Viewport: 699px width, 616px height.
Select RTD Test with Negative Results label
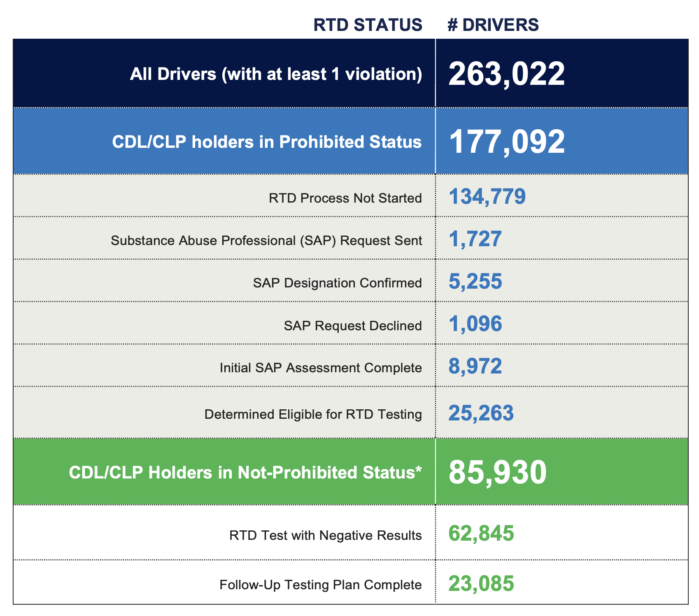[x=325, y=535]
